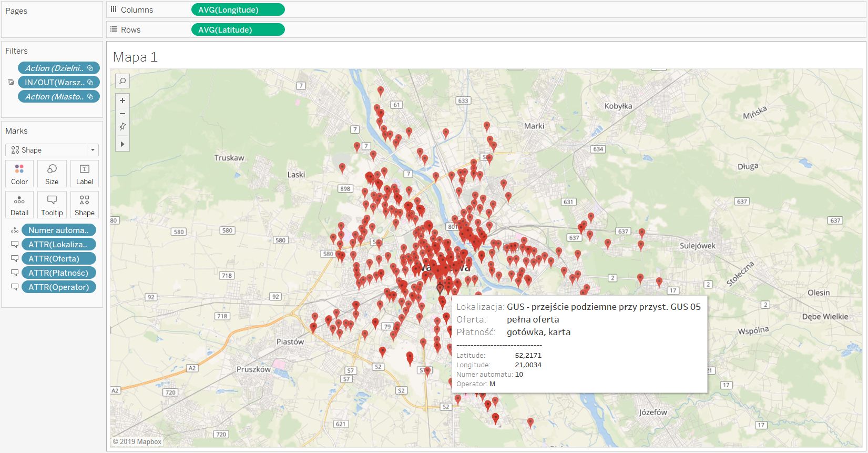
Task: Select the AVG(Longitude) pill in Columns
Action: pyautogui.click(x=238, y=9)
